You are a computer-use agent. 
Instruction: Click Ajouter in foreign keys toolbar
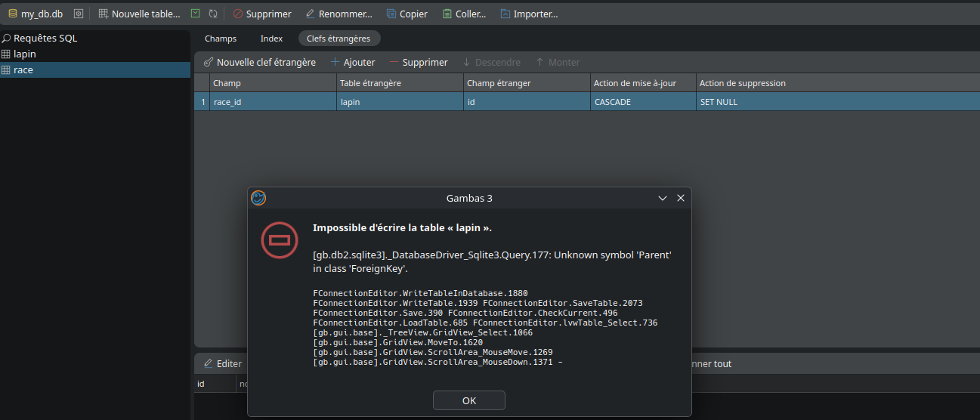353,62
